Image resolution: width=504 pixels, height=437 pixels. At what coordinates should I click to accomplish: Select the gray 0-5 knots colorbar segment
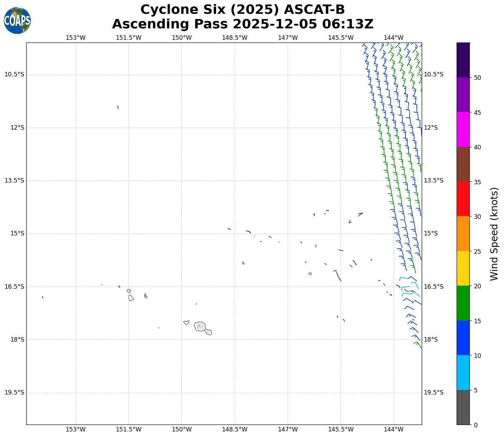coord(463,407)
